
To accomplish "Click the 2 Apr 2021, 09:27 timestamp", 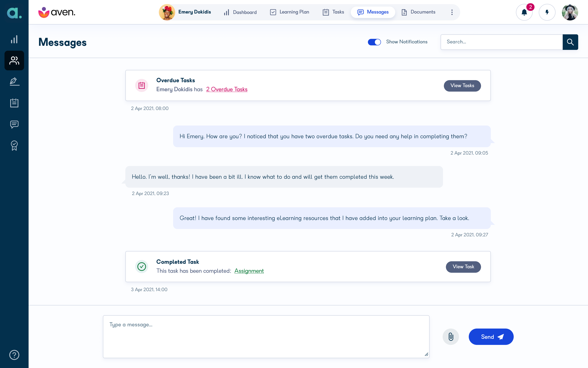I will pyautogui.click(x=469, y=235).
